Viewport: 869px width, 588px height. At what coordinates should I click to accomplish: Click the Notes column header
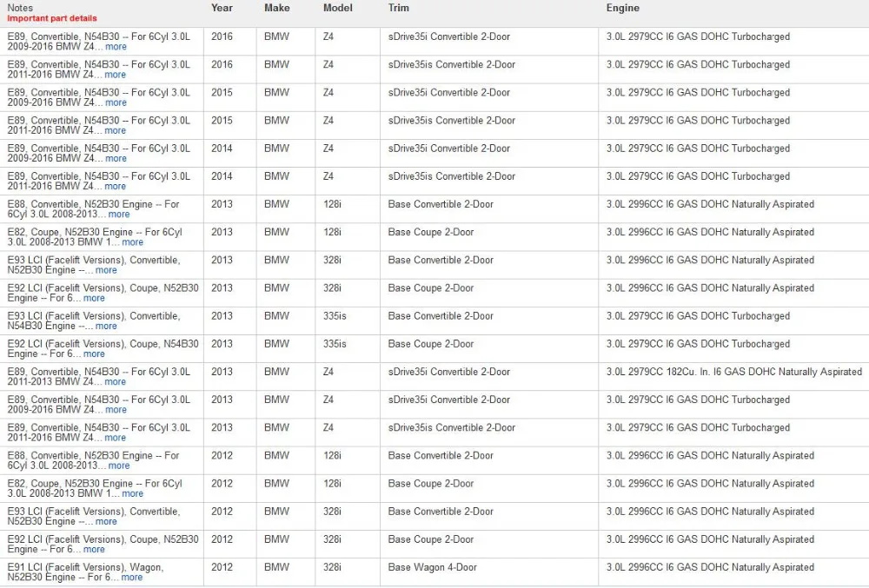coord(20,8)
